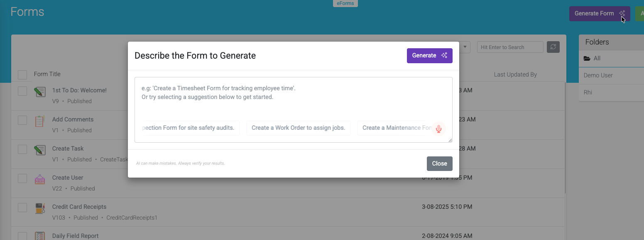Open the 1st To Do: Welcome! form icon
The width and height of the screenshot is (644, 240).
tap(40, 92)
